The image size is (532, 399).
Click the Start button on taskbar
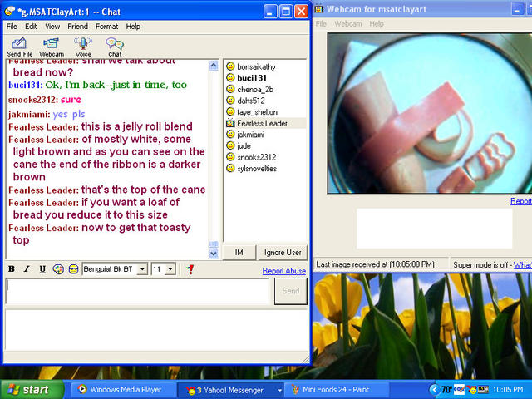click(x=32, y=390)
